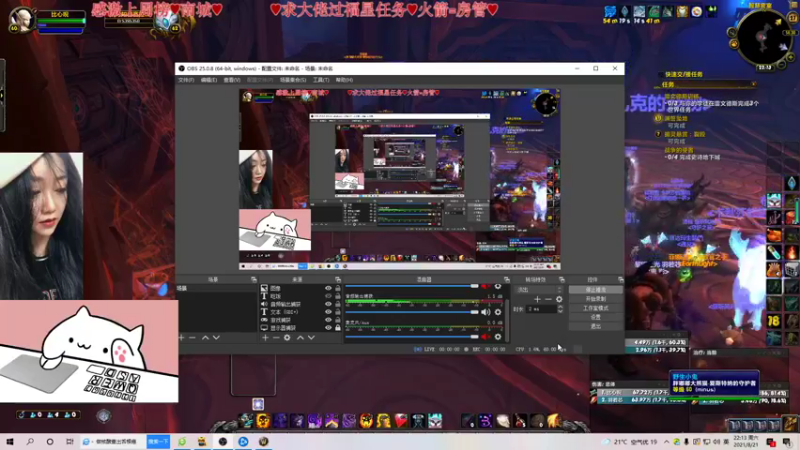Open the 工具(T) menu in OBS
The image size is (800, 450).
coord(321,80)
